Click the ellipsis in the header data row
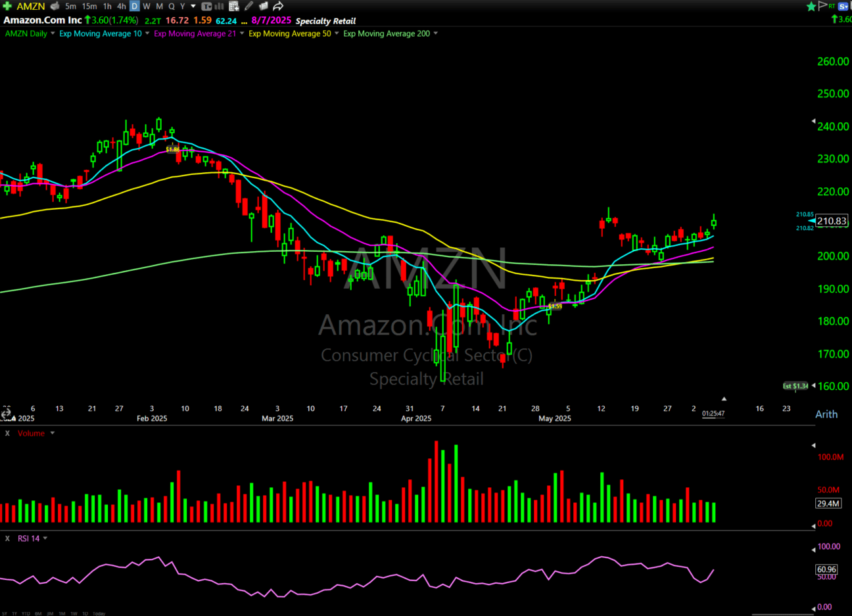 coord(244,22)
